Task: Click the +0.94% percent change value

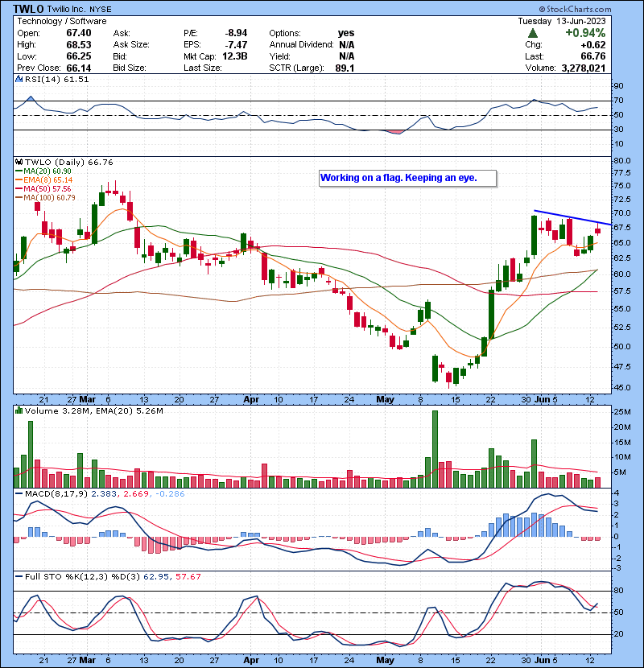Action: pos(585,33)
